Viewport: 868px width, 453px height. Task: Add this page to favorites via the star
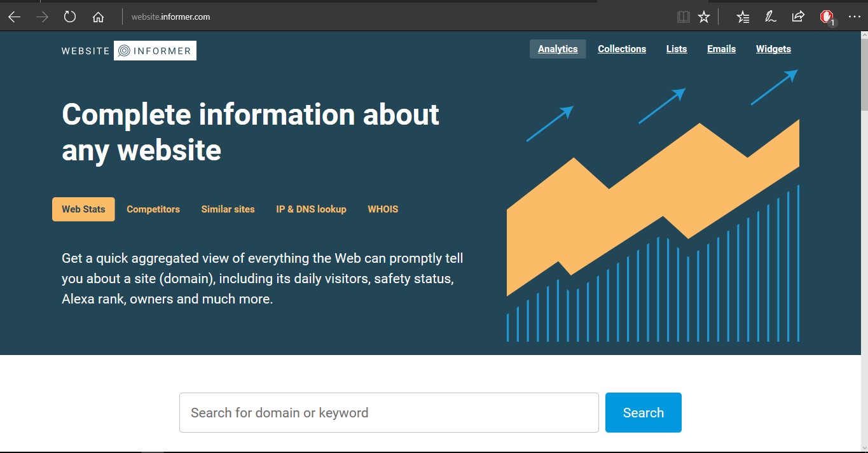click(x=704, y=17)
